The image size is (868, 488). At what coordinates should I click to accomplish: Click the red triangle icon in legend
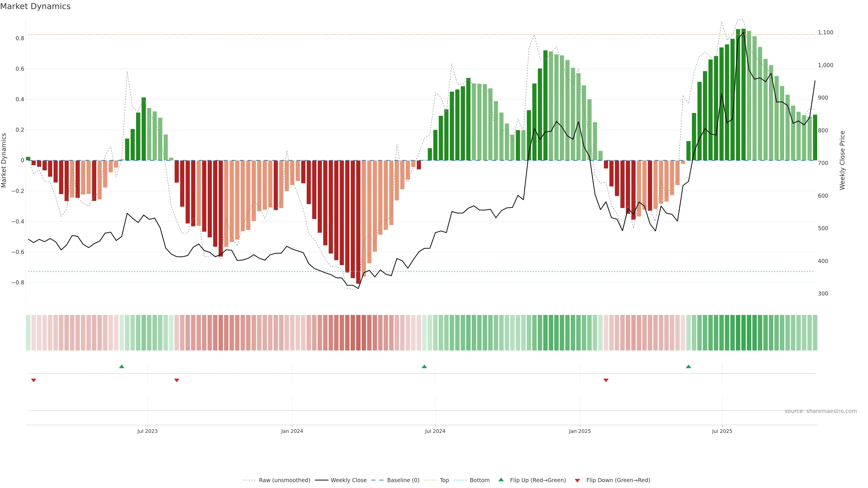point(577,480)
